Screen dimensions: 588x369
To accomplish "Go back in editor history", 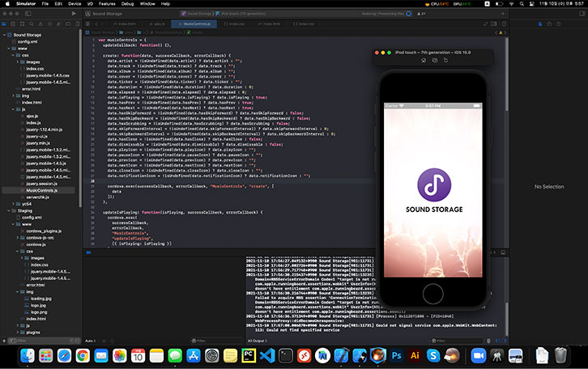I will (x=96, y=24).
